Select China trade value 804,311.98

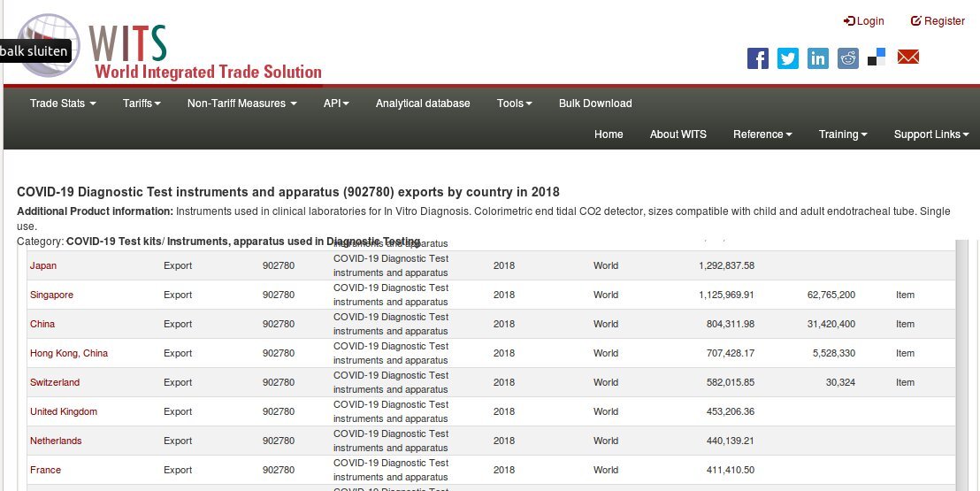(731, 324)
